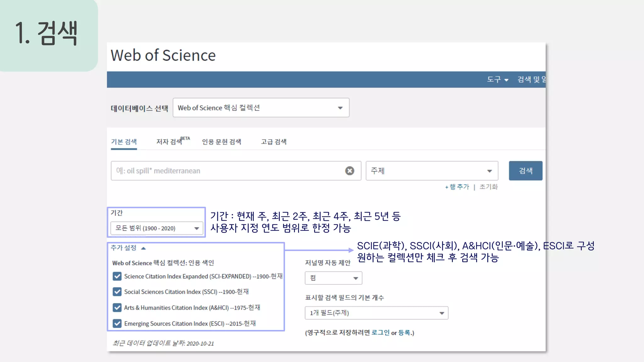Clear the search input with X icon
Viewport: 644px width, 362px height.
coord(349,171)
